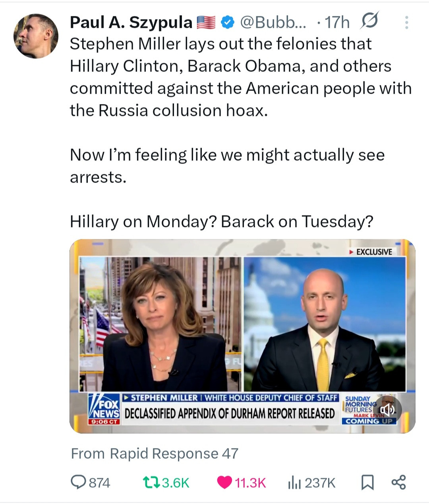Image resolution: width=429 pixels, height=504 pixels.
Task: Open the @Bubb... username handle
Action: 273,23
